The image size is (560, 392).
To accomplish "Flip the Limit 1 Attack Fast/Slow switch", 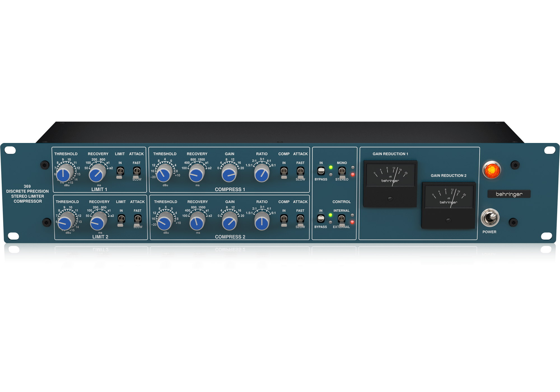I will [137, 172].
